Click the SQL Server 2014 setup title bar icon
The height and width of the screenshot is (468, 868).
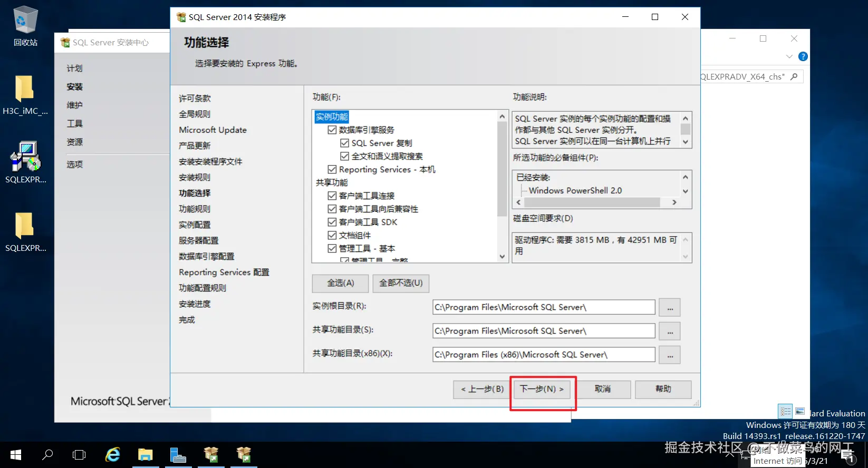coord(181,17)
